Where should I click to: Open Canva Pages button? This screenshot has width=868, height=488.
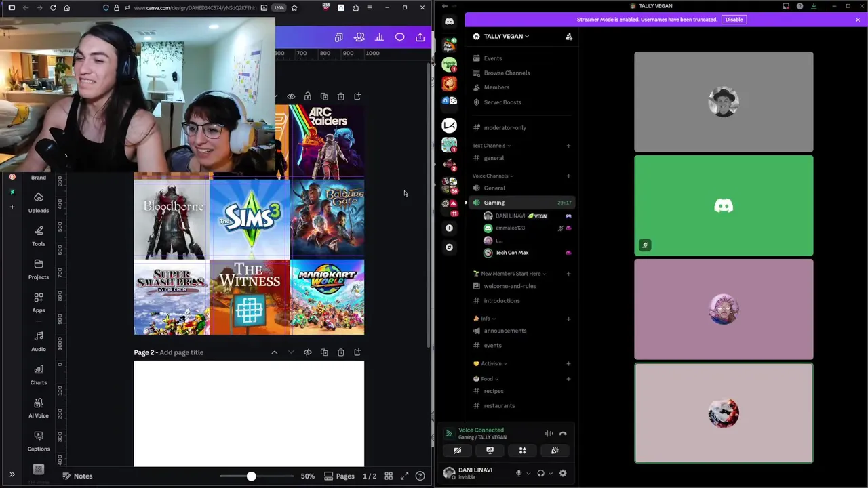[x=339, y=476]
